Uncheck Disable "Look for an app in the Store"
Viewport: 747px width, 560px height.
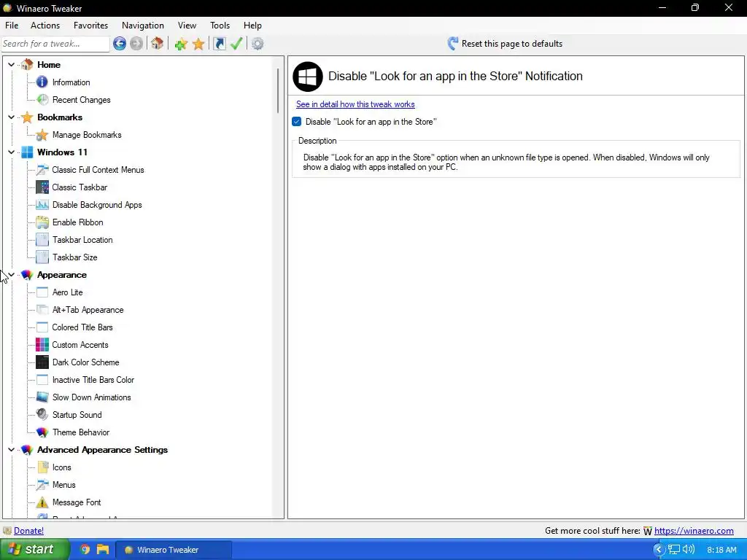[296, 122]
